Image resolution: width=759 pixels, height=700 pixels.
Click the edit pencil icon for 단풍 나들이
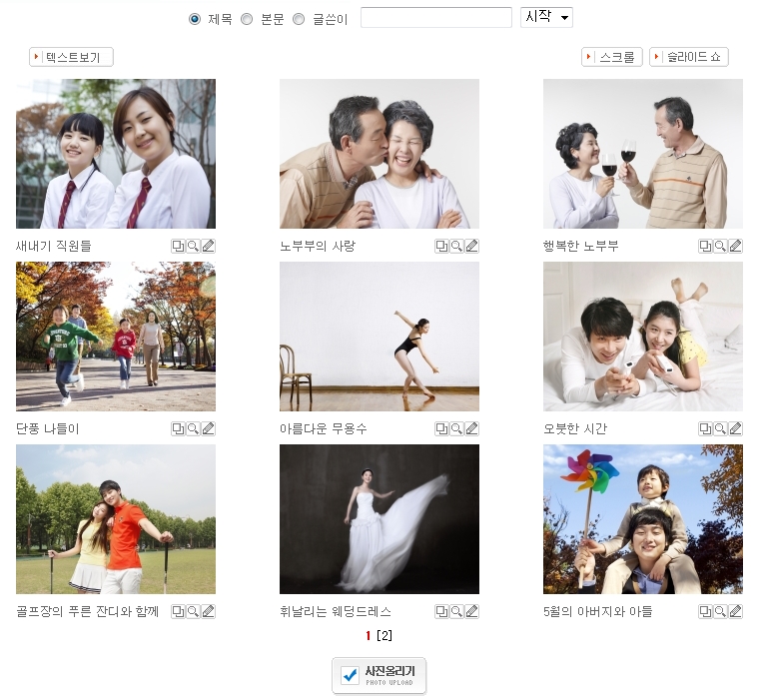209,428
